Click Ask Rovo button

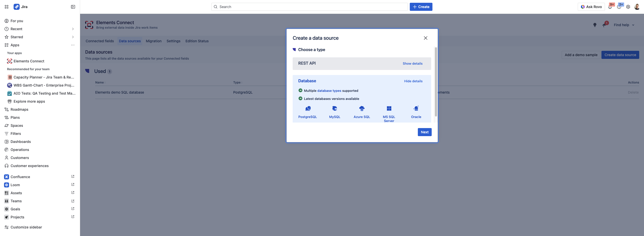point(591,7)
